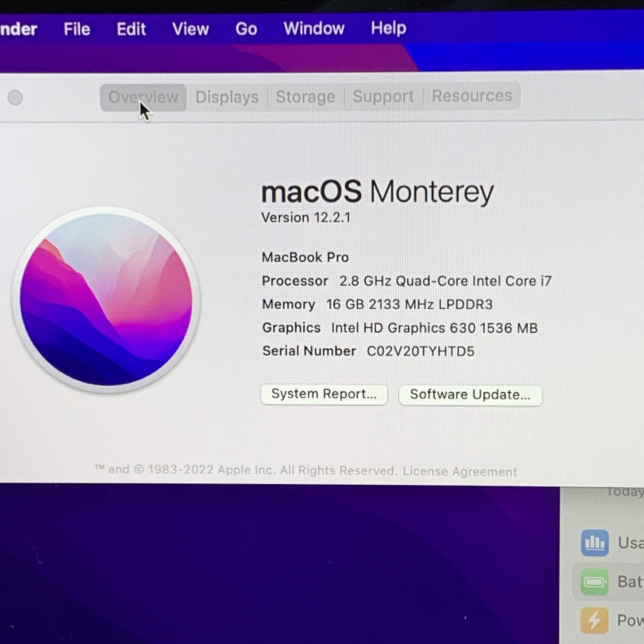Click the Apple copyright notice text
This screenshot has width=644, height=644.
(x=246, y=470)
